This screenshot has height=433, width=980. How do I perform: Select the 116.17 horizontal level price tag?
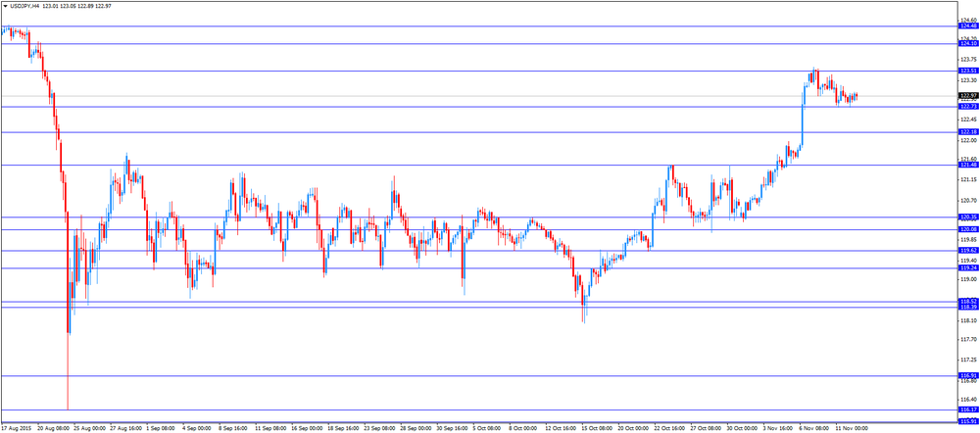pos(969,409)
